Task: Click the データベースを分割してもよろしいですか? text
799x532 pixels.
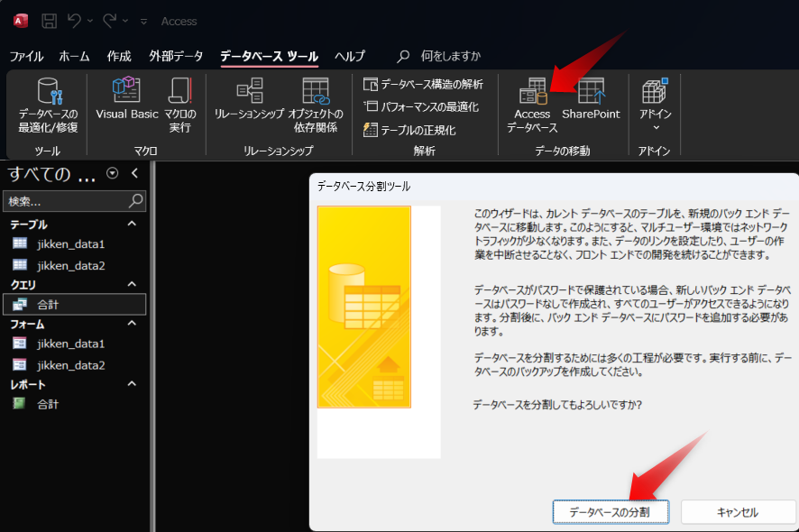Action: [557, 405]
